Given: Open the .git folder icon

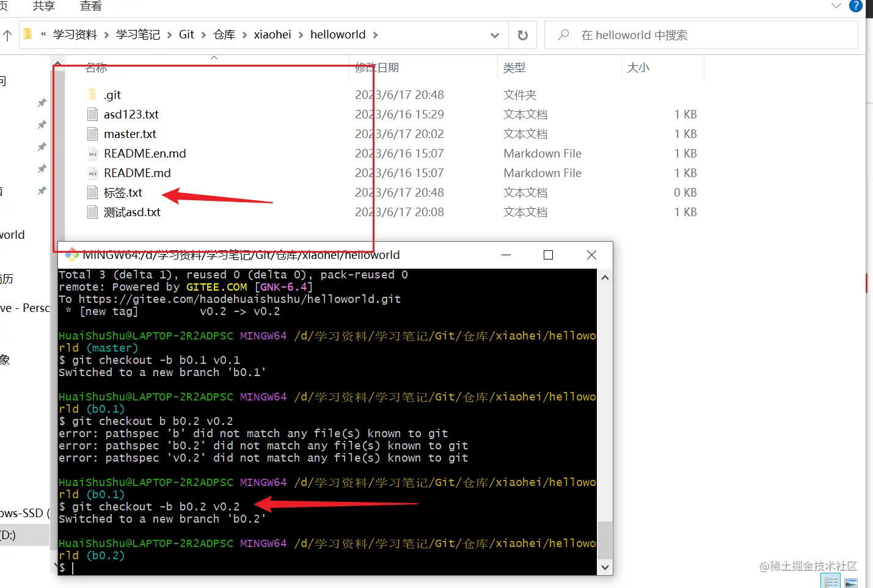Looking at the screenshot, I should (x=92, y=95).
